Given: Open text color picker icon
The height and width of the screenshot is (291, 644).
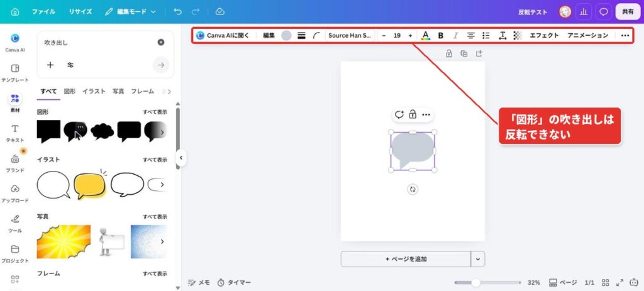Looking at the screenshot, I should pos(426,35).
